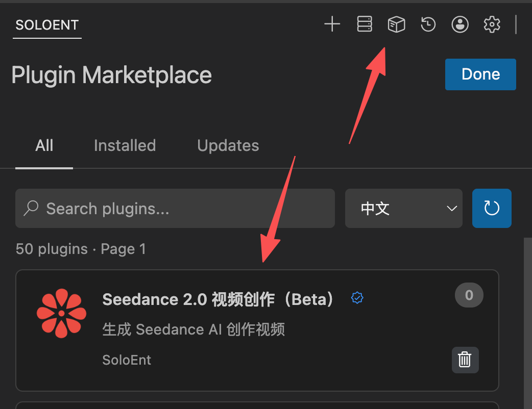
Task: Click the SoloEnt author label
Action: [127, 360]
